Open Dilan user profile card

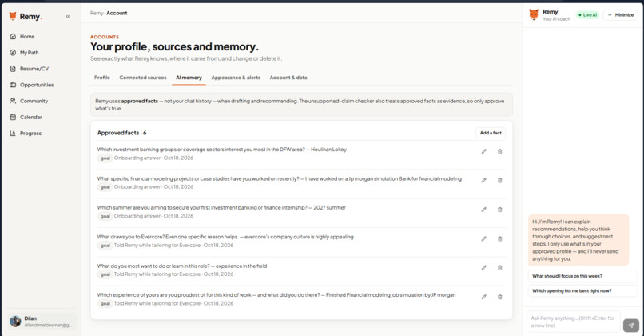(41, 321)
